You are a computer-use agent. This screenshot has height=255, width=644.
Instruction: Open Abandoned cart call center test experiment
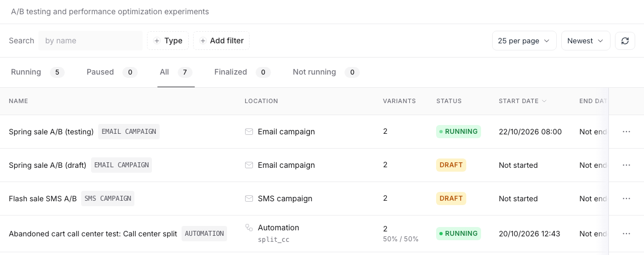click(x=93, y=234)
